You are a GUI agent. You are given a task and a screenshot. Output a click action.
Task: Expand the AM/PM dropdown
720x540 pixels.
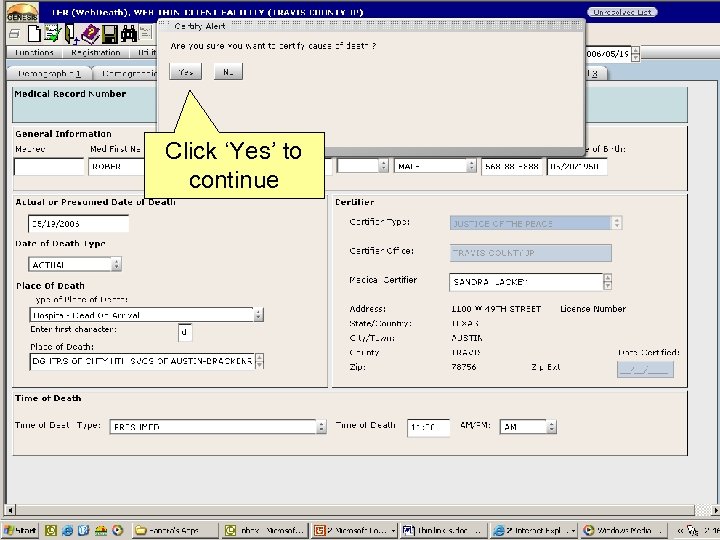point(551,427)
